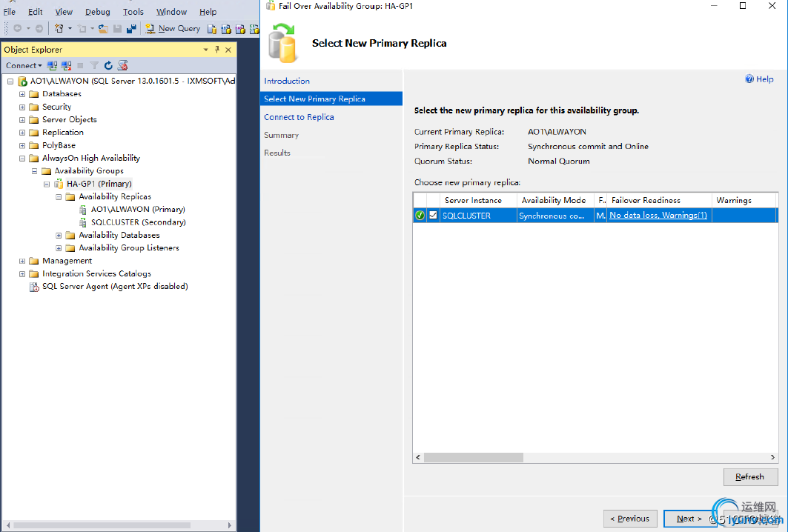Expand Integration Services Catalogs folder
The image size is (788, 532).
(x=22, y=274)
